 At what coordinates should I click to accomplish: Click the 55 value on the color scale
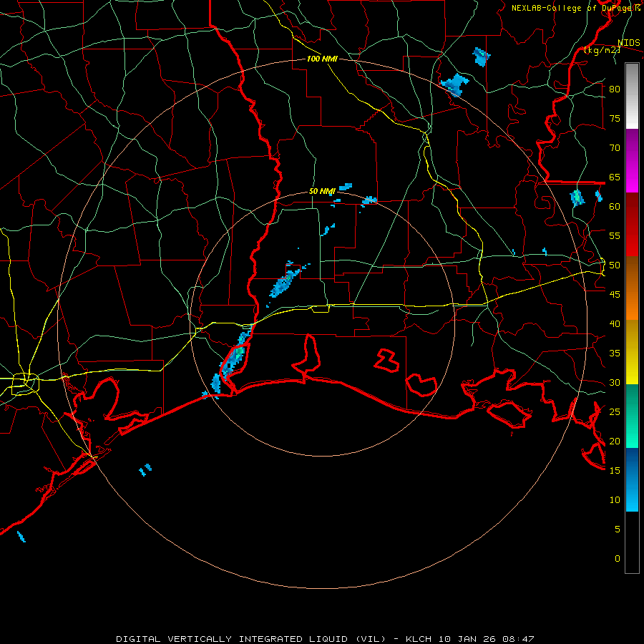(615, 235)
